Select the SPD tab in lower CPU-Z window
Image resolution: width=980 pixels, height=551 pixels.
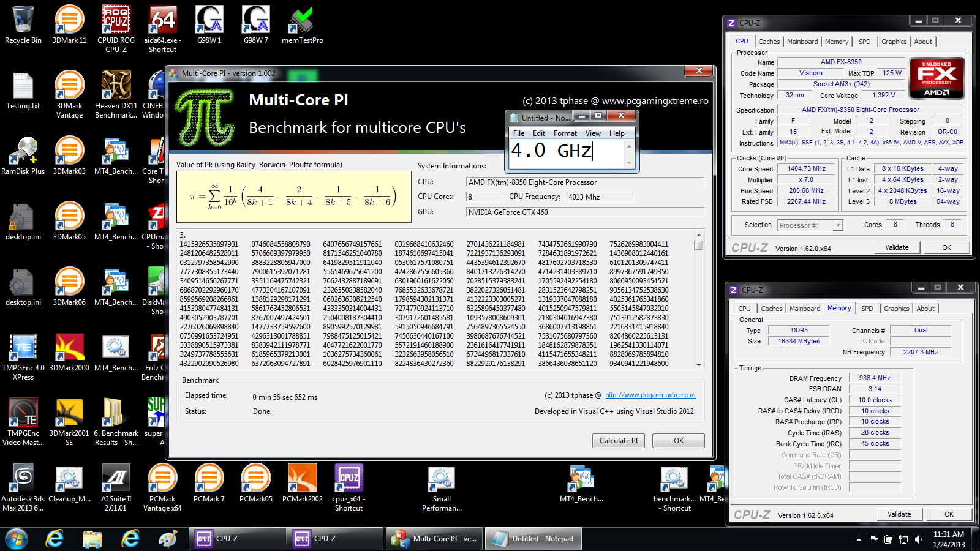click(867, 309)
